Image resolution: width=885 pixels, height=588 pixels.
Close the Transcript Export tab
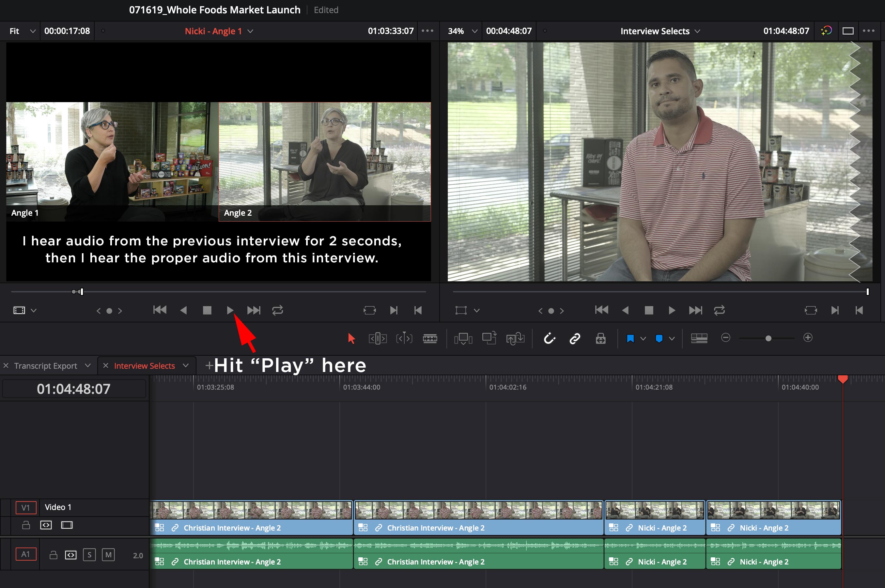click(x=6, y=366)
